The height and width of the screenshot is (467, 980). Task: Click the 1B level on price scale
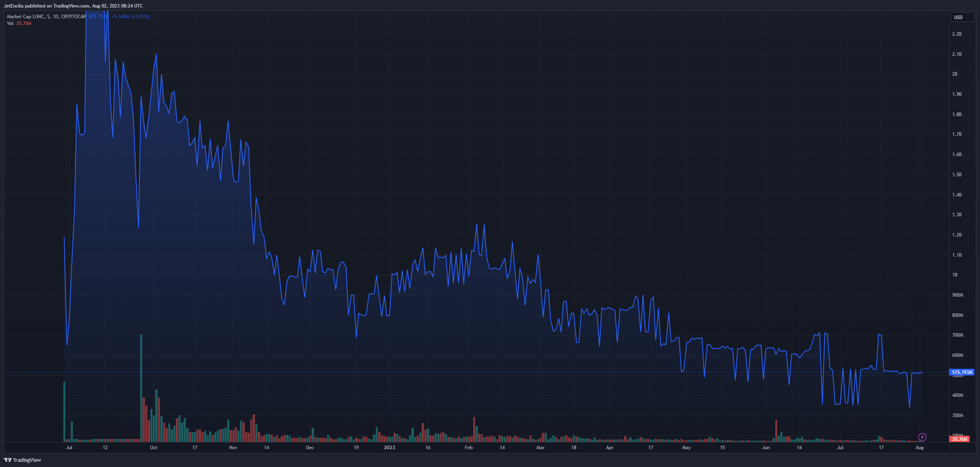[x=955, y=275]
